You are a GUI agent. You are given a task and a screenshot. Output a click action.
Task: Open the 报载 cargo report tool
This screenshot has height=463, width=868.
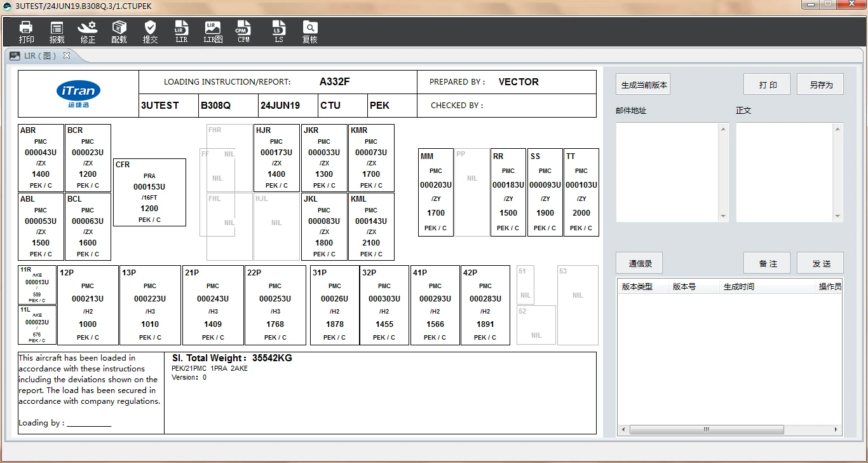tap(57, 31)
